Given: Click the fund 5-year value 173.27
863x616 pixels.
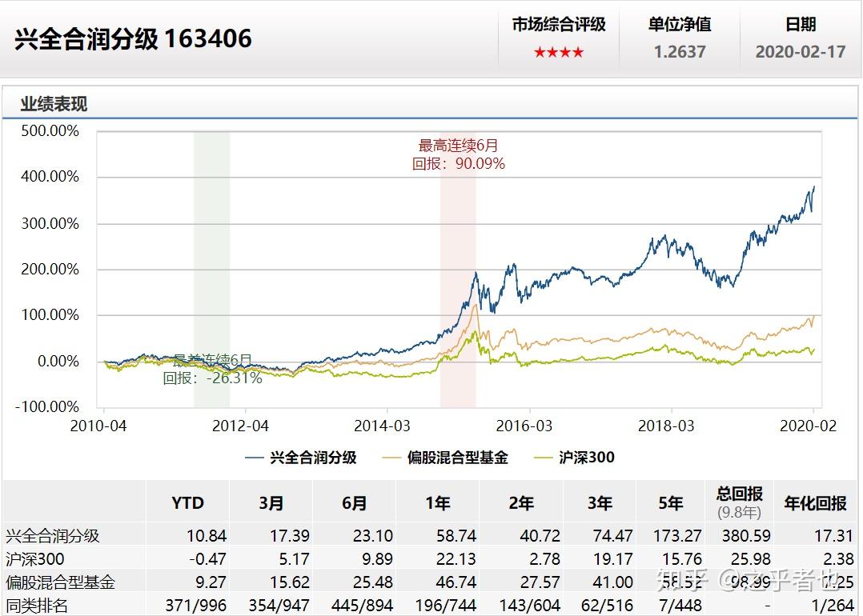Looking at the screenshot, I should coord(677,536).
